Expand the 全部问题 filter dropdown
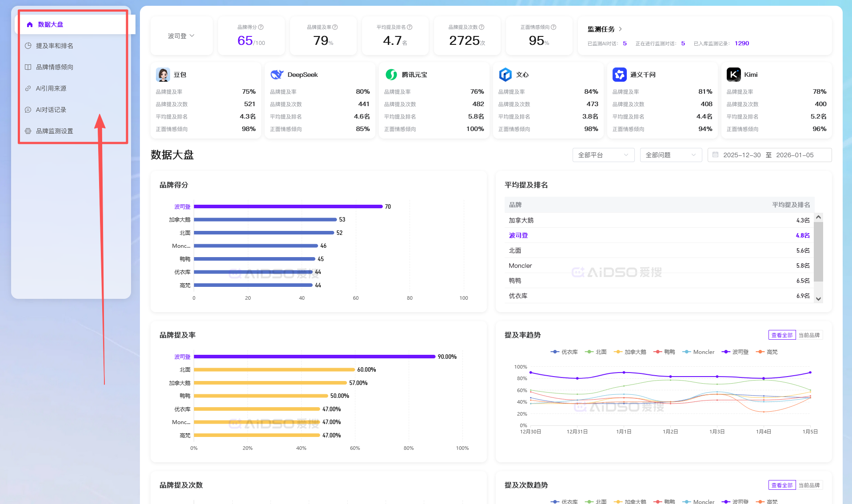Image resolution: width=852 pixels, height=504 pixels. 670,155
